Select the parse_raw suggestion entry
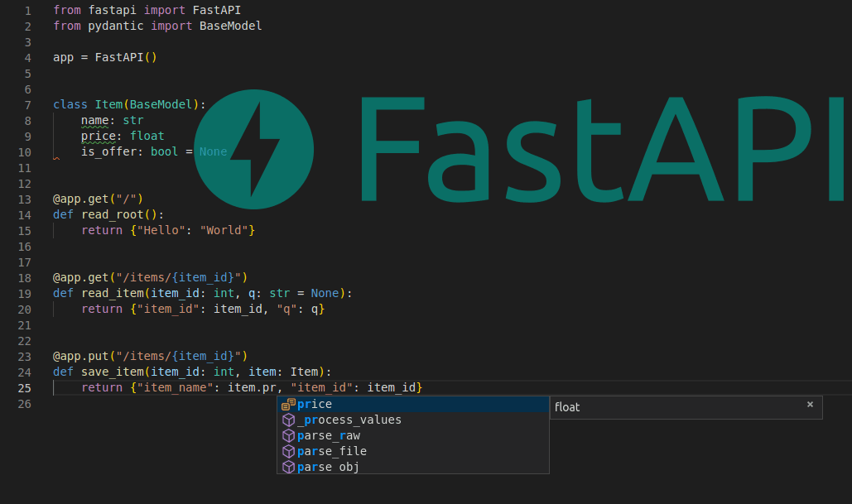852x504 pixels. (x=328, y=435)
